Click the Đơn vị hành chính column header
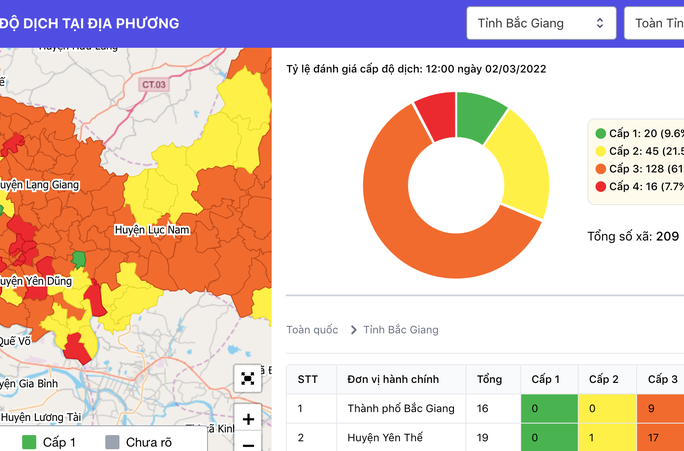 click(x=393, y=379)
